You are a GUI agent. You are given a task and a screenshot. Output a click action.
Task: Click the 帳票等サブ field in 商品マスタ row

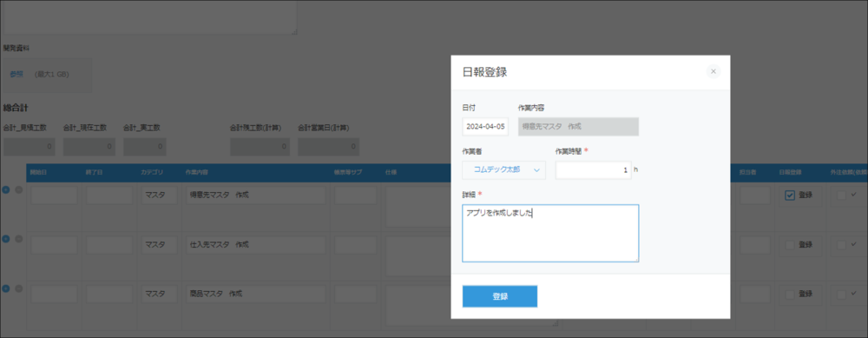(x=355, y=294)
